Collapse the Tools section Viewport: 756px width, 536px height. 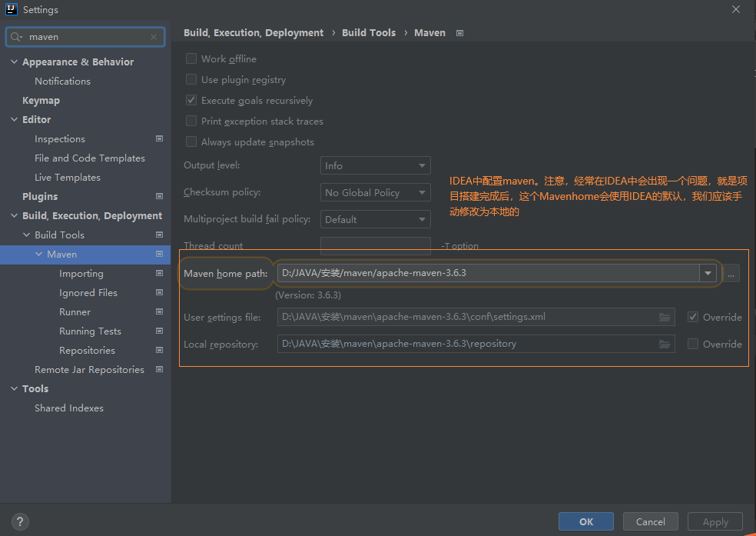click(x=14, y=388)
